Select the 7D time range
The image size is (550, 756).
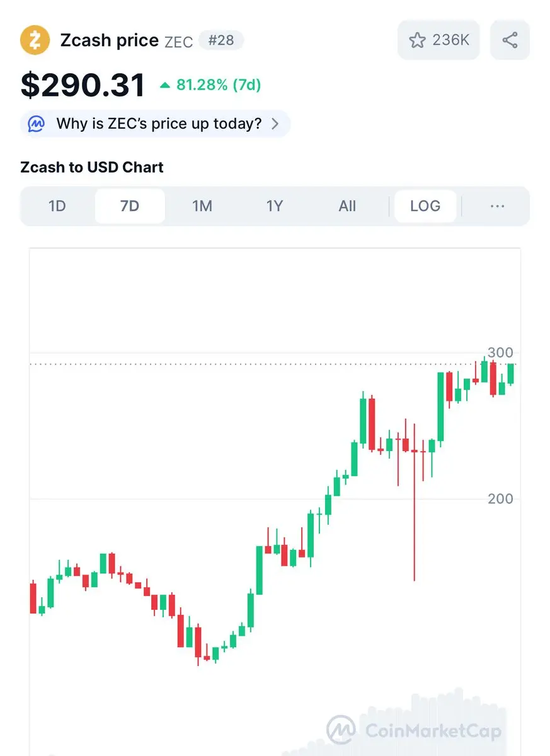pos(130,206)
